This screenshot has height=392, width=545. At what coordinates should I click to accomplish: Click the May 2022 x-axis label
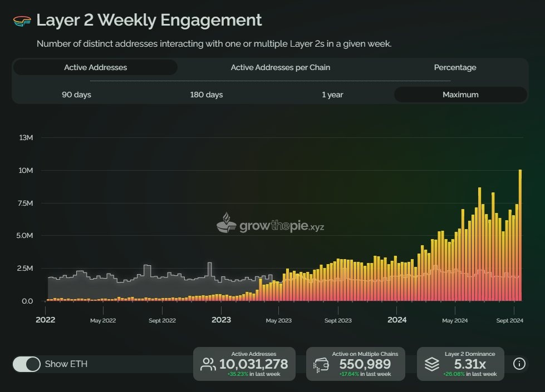tap(103, 320)
